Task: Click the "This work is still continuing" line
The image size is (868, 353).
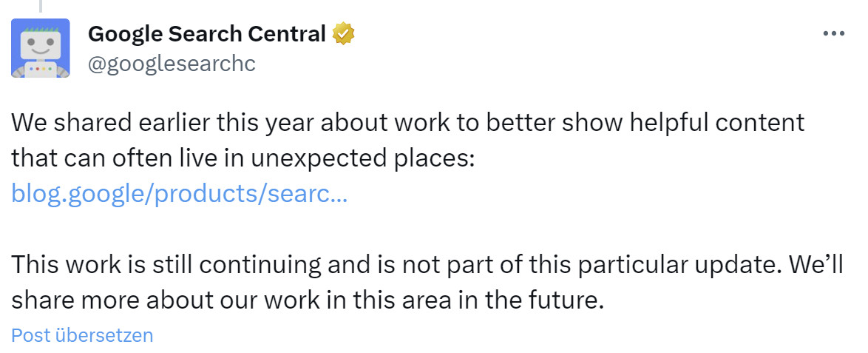Action: pos(427,264)
